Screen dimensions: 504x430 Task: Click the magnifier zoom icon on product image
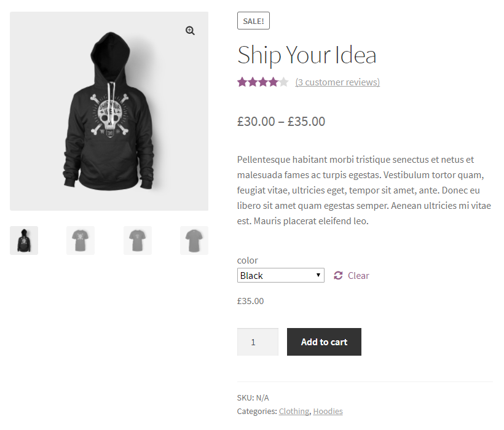[191, 31]
